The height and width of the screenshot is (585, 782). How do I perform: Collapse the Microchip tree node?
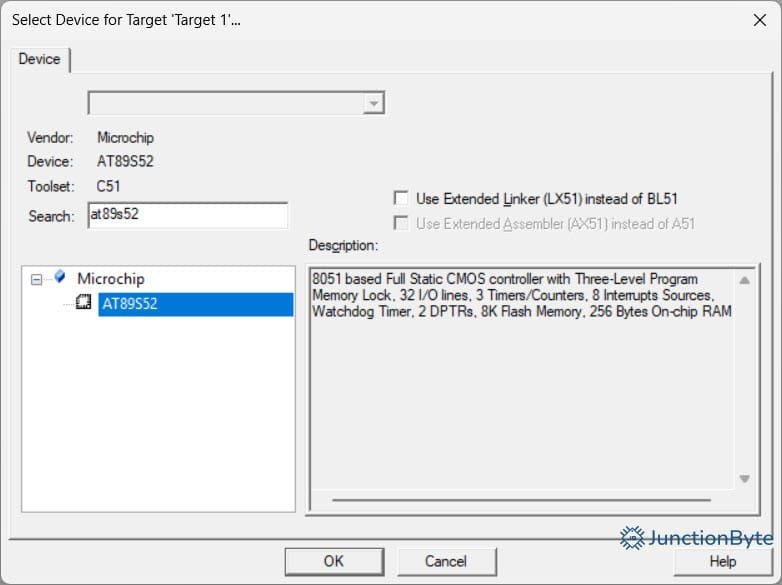(37, 279)
